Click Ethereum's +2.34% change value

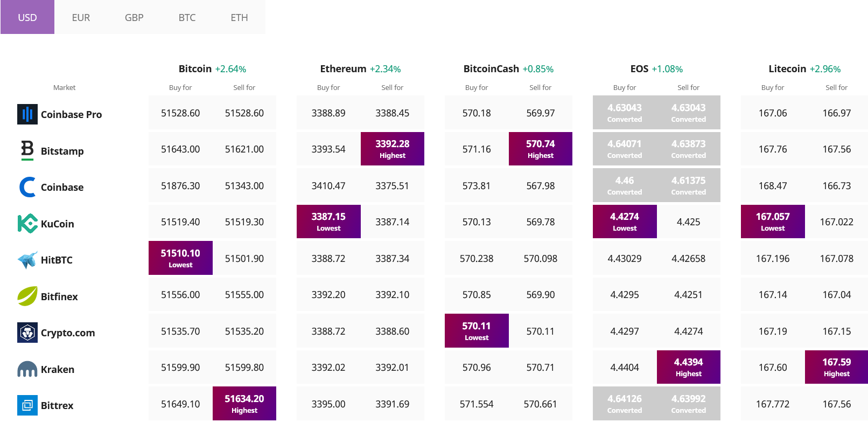point(385,69)
